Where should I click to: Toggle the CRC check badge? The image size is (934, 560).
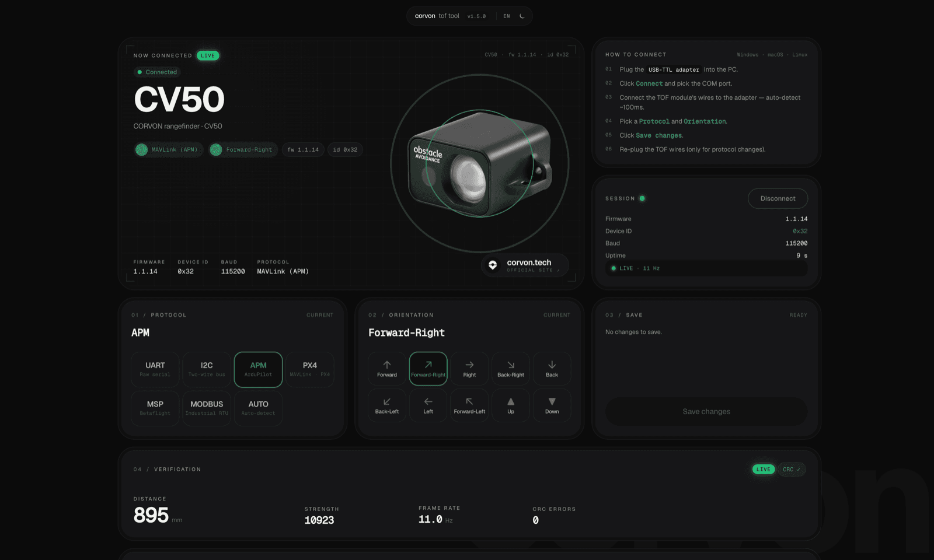click(792, 469)
